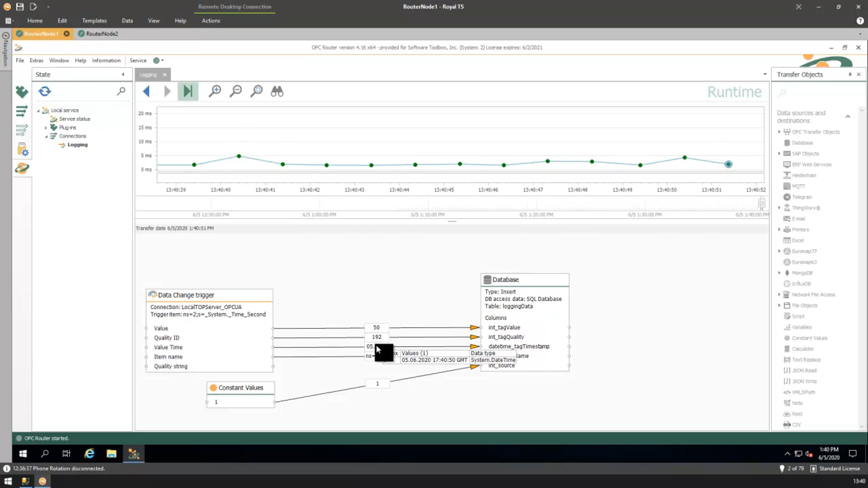Select the MQTT transfer object
868x488 pixels.
798,186
